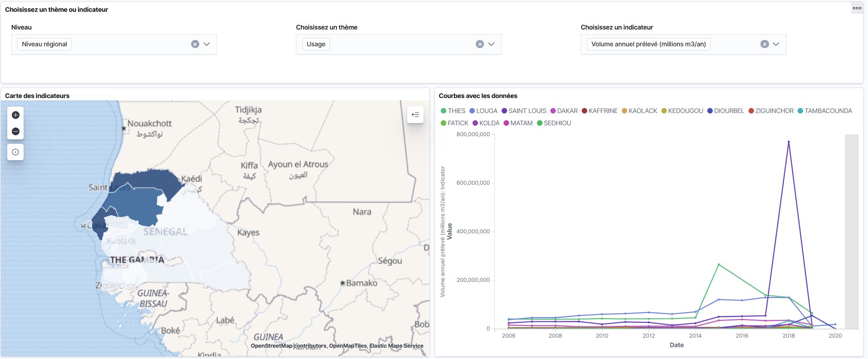This screenshot has height=359, width=868.
Task: Clear the Volume annuel prélevé indicator selection
Action: [764, 44]
